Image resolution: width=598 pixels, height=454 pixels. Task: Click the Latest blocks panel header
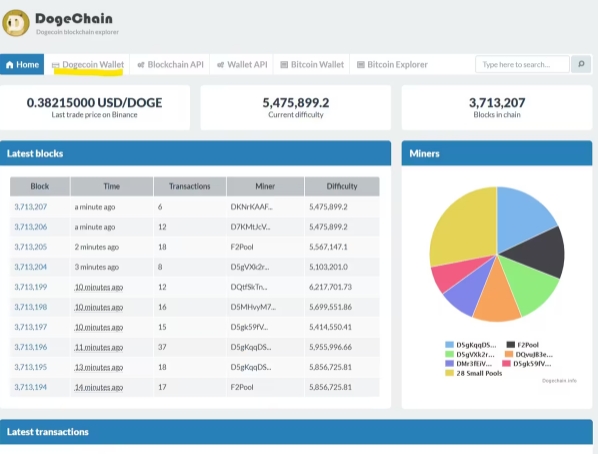pyautogui.click(x=195, y=153)
